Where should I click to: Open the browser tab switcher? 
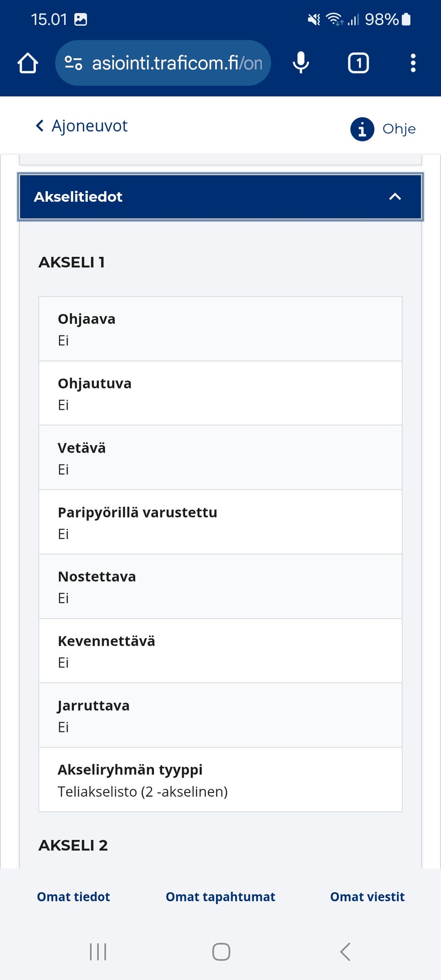click(358, 63)
